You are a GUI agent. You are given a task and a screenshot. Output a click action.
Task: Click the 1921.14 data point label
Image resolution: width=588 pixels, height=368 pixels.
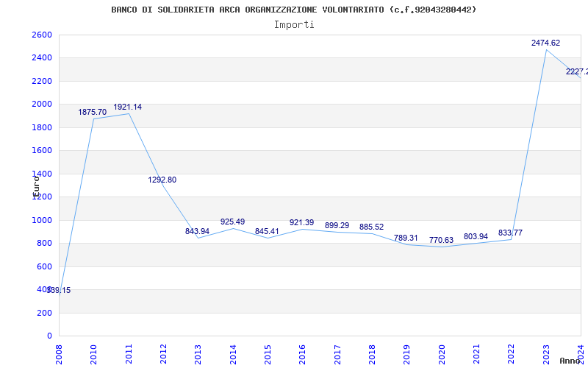pos(127,107)
